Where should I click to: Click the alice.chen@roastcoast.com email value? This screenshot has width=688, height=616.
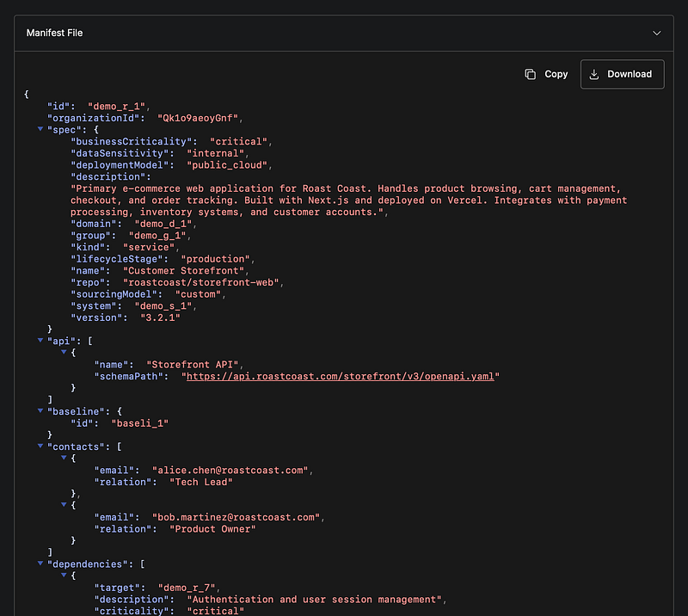click(230, 470)
